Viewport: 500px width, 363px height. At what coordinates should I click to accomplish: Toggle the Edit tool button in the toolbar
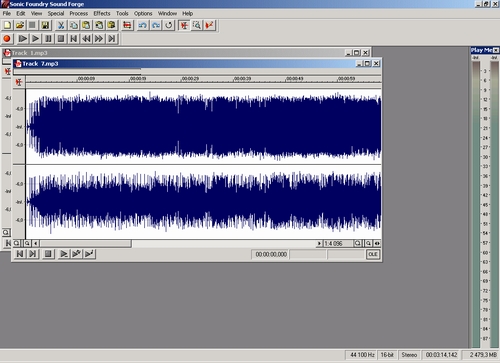pos(184,25)
